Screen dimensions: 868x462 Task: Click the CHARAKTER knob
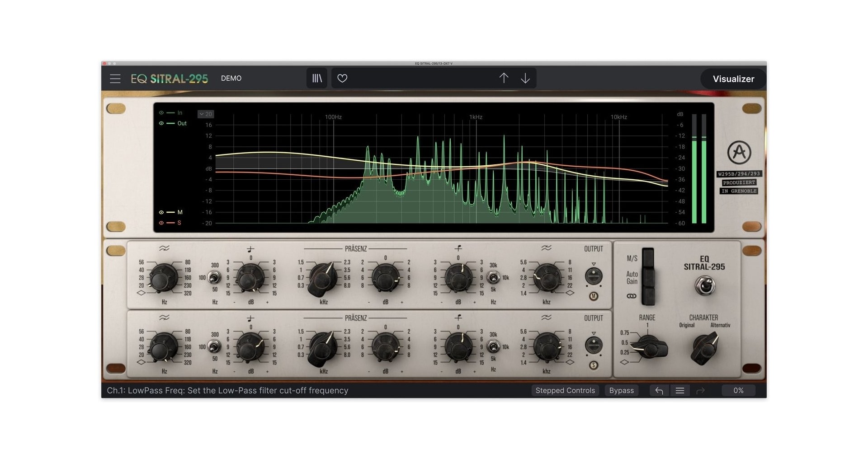pos(705,348)
